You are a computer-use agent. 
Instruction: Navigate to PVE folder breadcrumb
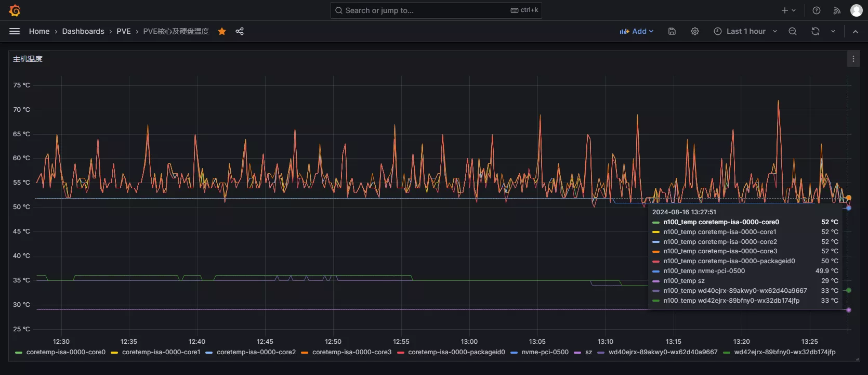124,31
